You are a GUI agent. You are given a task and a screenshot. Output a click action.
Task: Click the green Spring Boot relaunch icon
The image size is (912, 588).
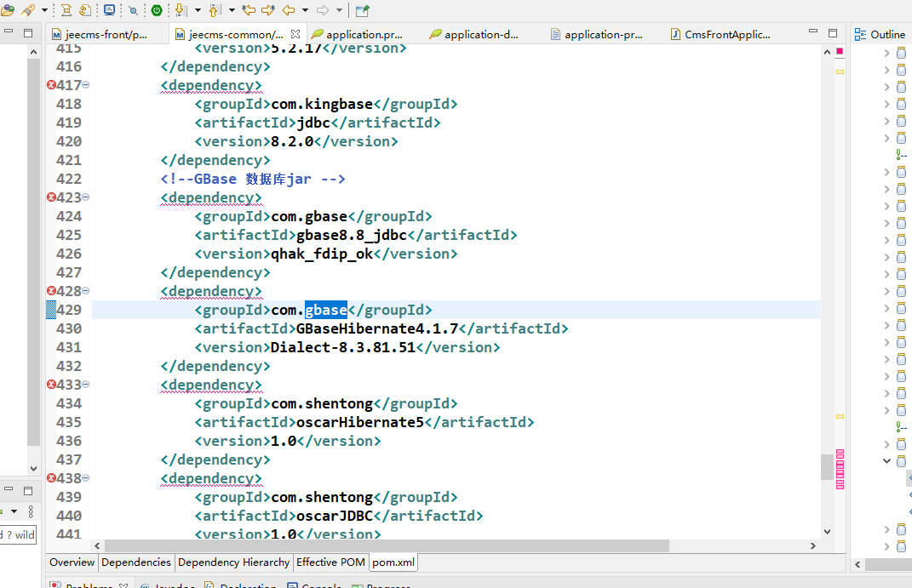coord(157,10)
